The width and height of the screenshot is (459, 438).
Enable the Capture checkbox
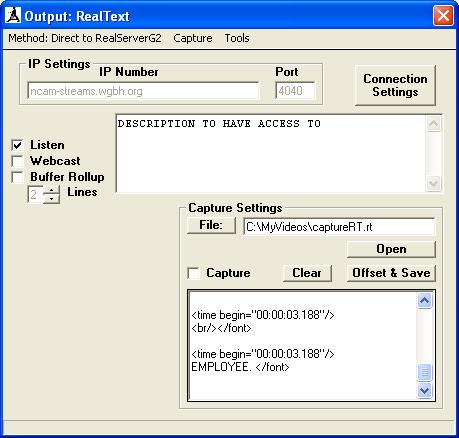coord(193,273)
